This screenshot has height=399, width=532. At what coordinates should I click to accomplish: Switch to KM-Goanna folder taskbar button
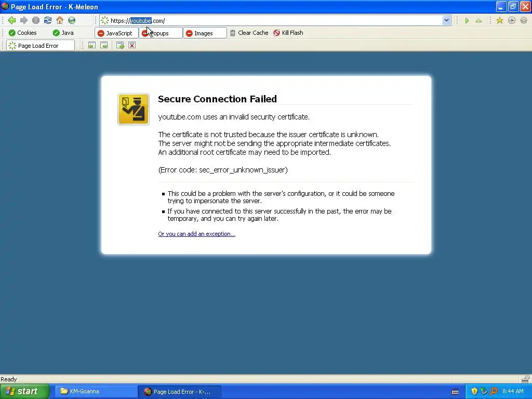pyautogui.click(x=96, y=392)
